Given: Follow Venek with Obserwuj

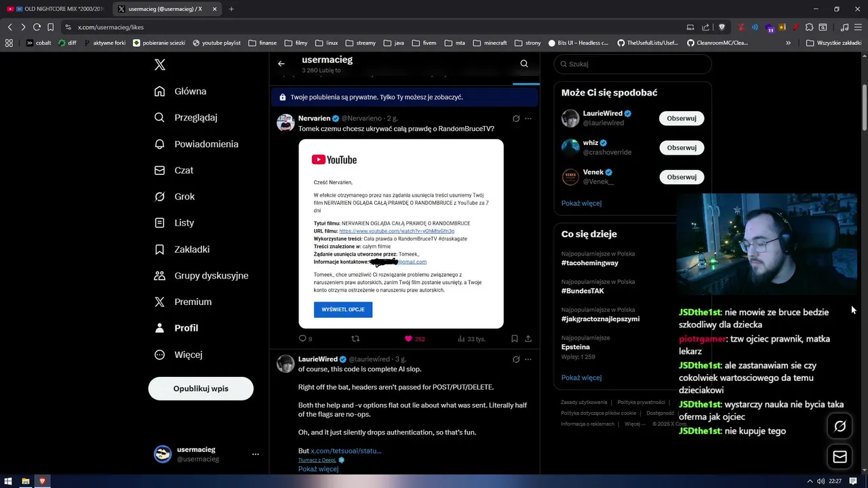Looking at the screenshot, I should (682, 177).
